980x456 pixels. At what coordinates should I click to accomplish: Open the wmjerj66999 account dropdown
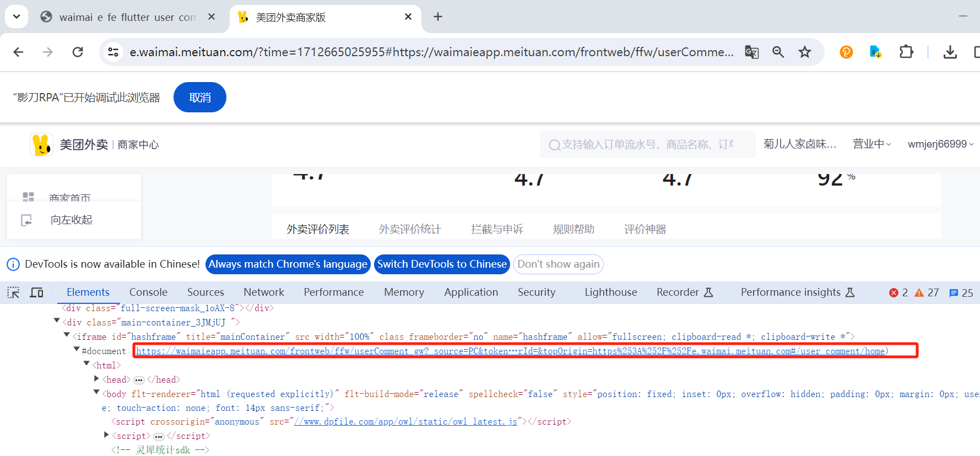940,144
